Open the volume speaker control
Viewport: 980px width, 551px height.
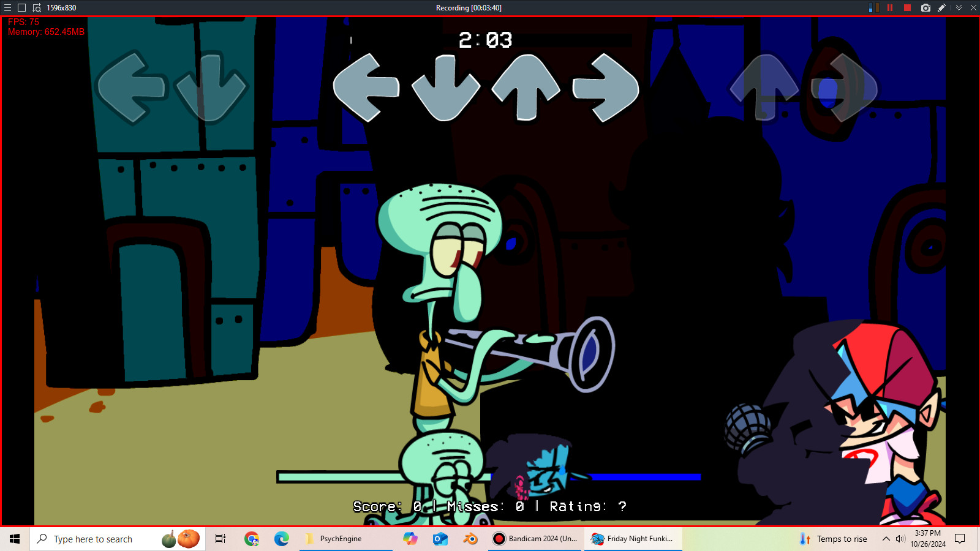click(x=900, y=539)
